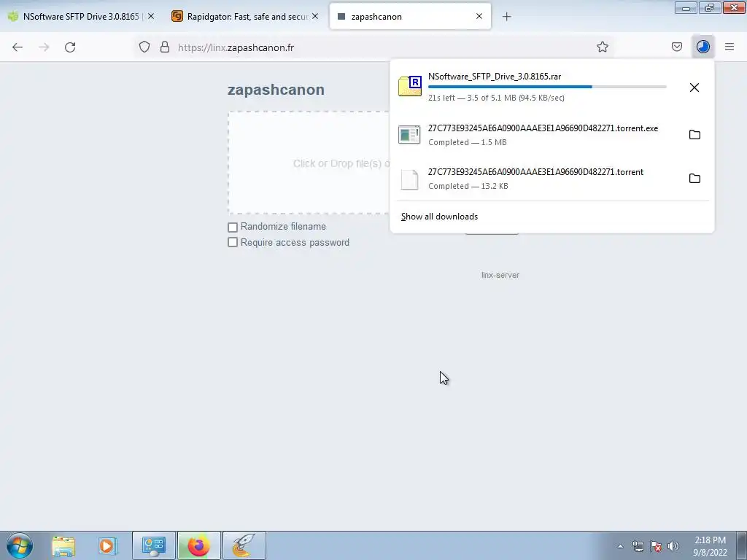
Task: Open the Action Center flag icon
Action: (656, 546)
